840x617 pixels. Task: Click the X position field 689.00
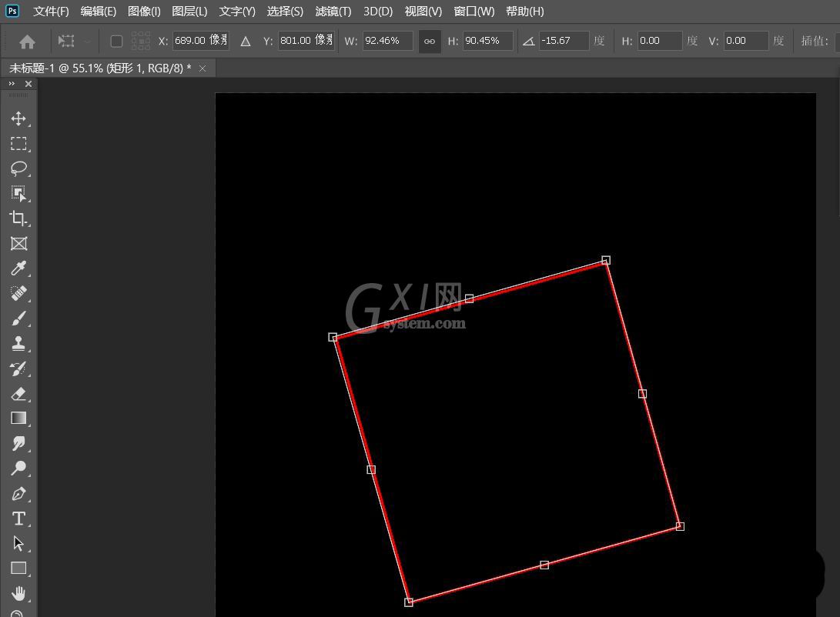point(201,41)
